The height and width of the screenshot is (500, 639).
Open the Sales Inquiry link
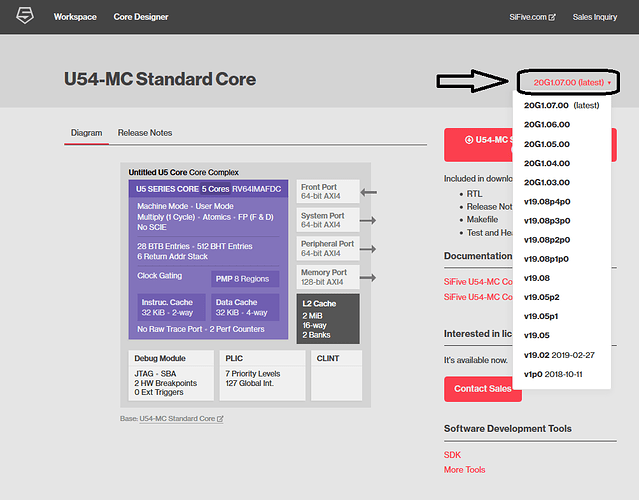pos(595,17)
